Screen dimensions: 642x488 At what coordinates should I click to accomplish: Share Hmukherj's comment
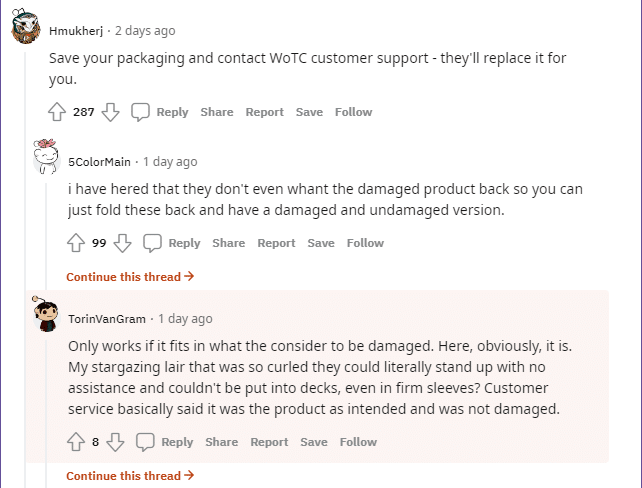[x=216, y=112]
